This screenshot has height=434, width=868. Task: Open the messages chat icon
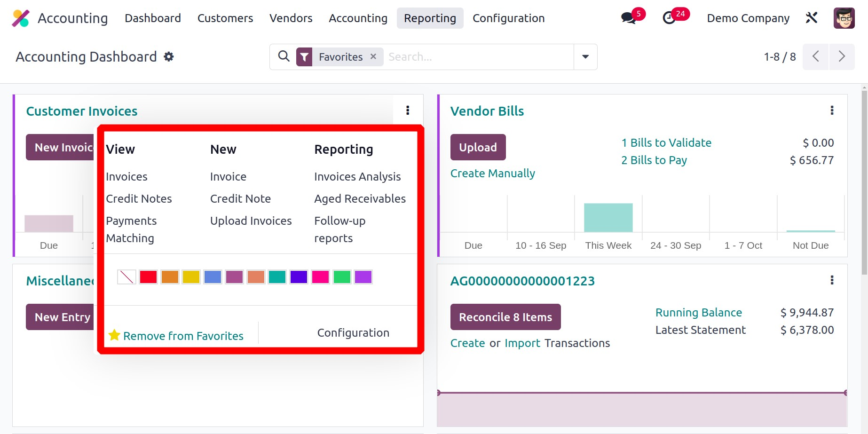(x=628, y=18)
